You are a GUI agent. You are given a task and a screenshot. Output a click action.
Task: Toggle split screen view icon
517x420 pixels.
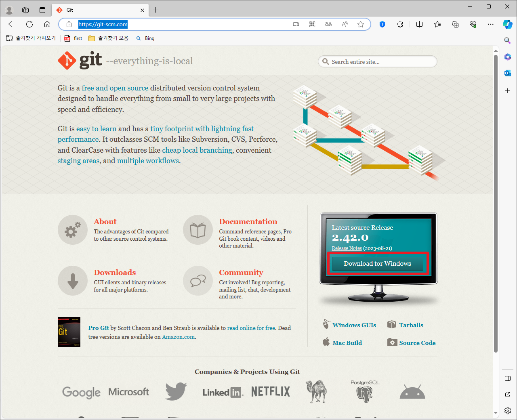tap(419, 24)
